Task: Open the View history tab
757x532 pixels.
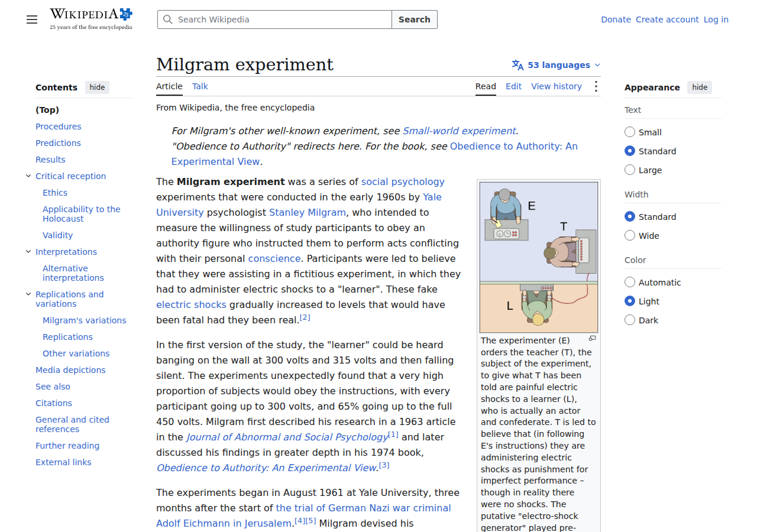Action: click(557, 86)
